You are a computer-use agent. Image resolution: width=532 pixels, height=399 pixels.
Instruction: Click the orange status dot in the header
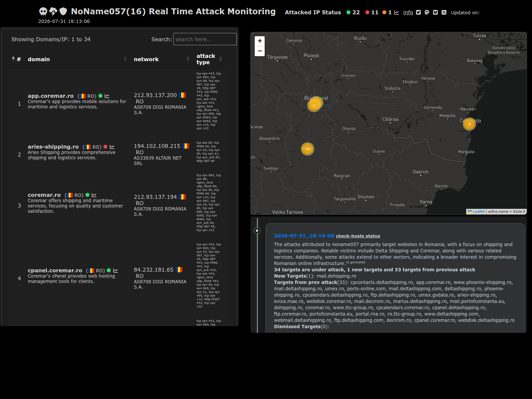[384, 12]
